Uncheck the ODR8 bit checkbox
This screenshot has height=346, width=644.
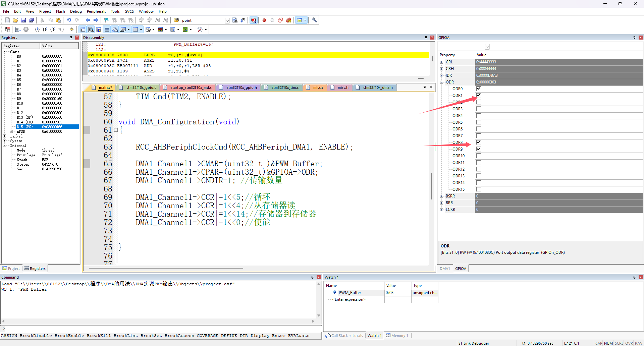[479, 142]
